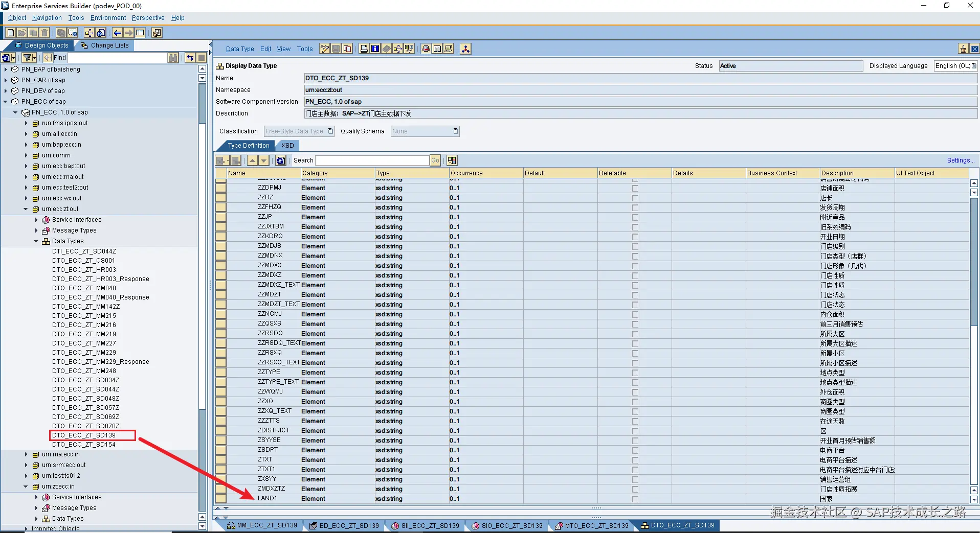Viewport: 980px width, 533px height.
Task: Select DTO_ECC_ZT_MM215 in the tree
Action: [84, 316]
